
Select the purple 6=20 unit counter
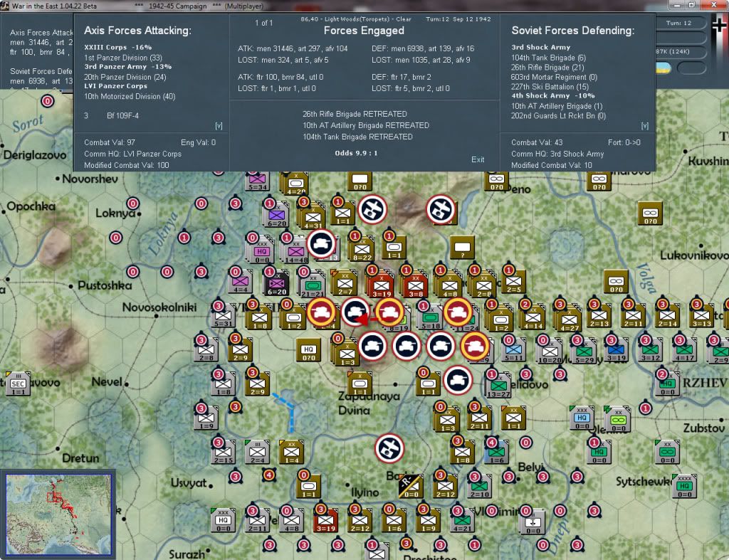coord(276,216)
